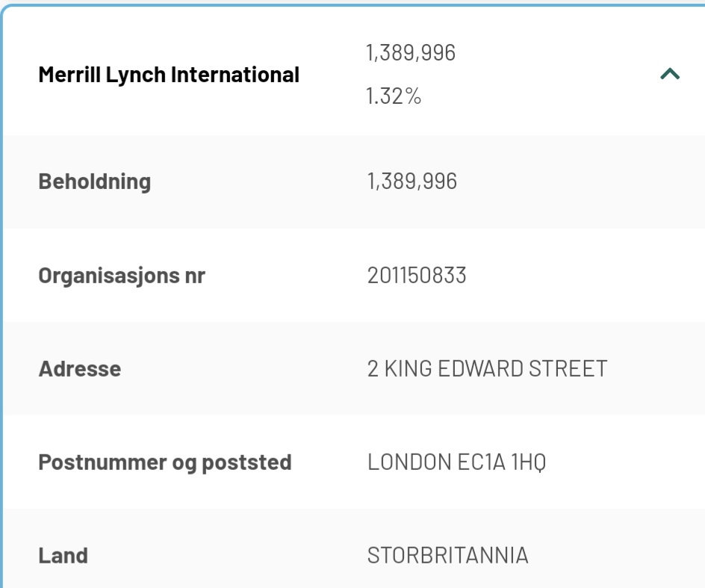
Task: Select the LONDON EC1A 1HQ postal value
Action: pos(457,462)
